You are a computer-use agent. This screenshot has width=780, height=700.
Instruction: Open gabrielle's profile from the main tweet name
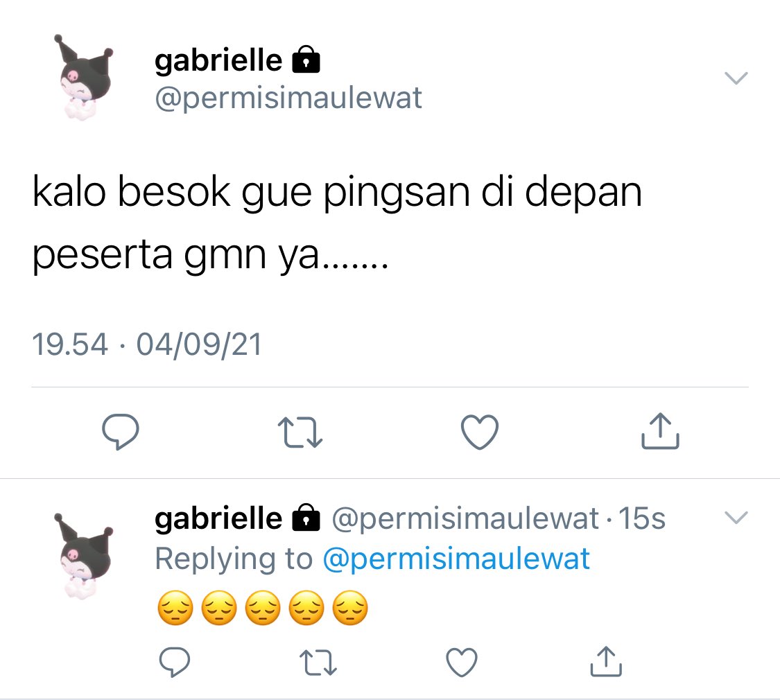pos(218,60)
